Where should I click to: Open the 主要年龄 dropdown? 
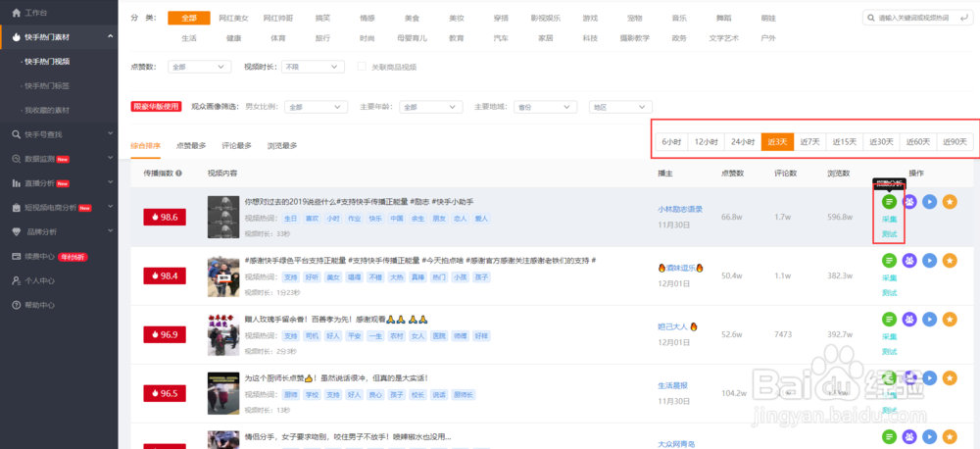(x=431, y=107)
